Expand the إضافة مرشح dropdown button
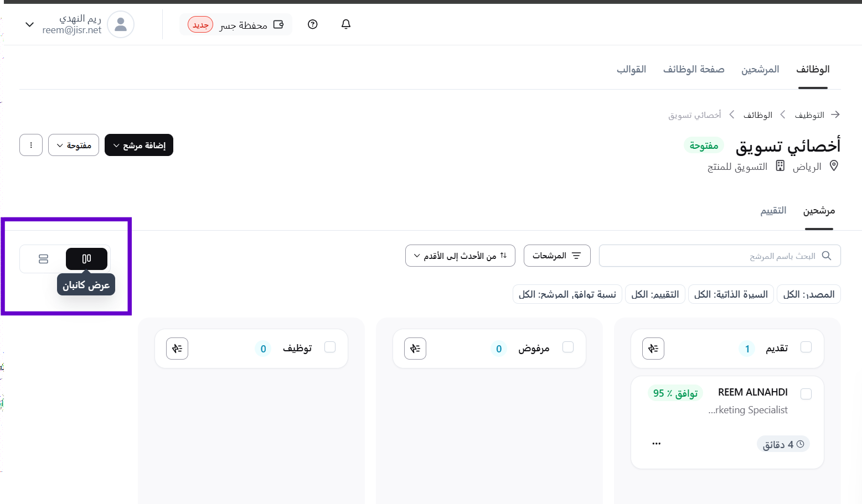This screenshot has height=504, width=862. (139, 145)
